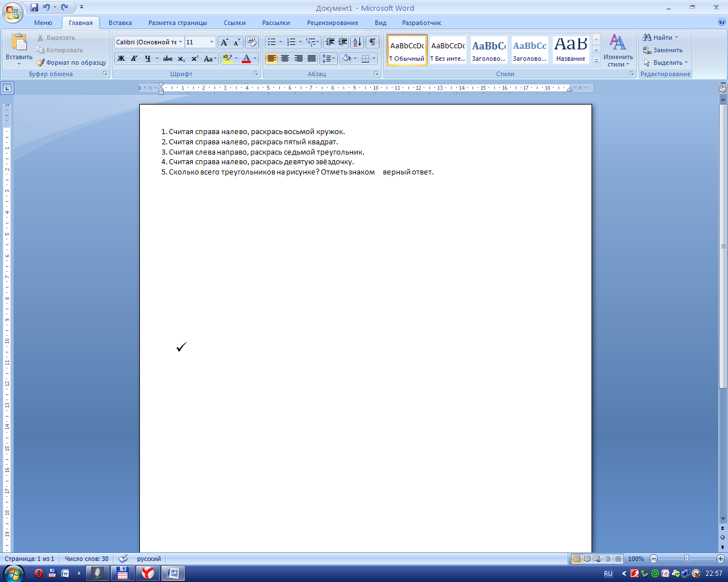Center the text
The image size is (728, 582).
(x=285, y=59)
